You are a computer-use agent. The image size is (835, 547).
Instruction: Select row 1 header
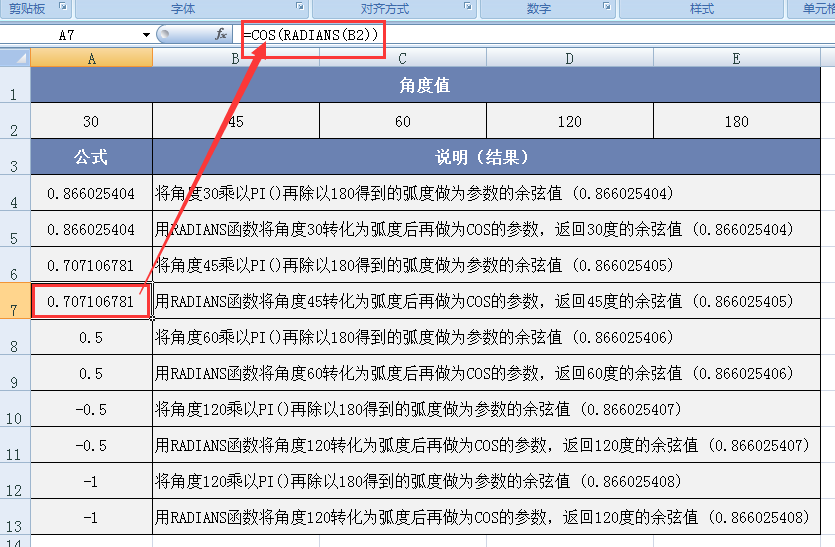(x=15, y=85)
